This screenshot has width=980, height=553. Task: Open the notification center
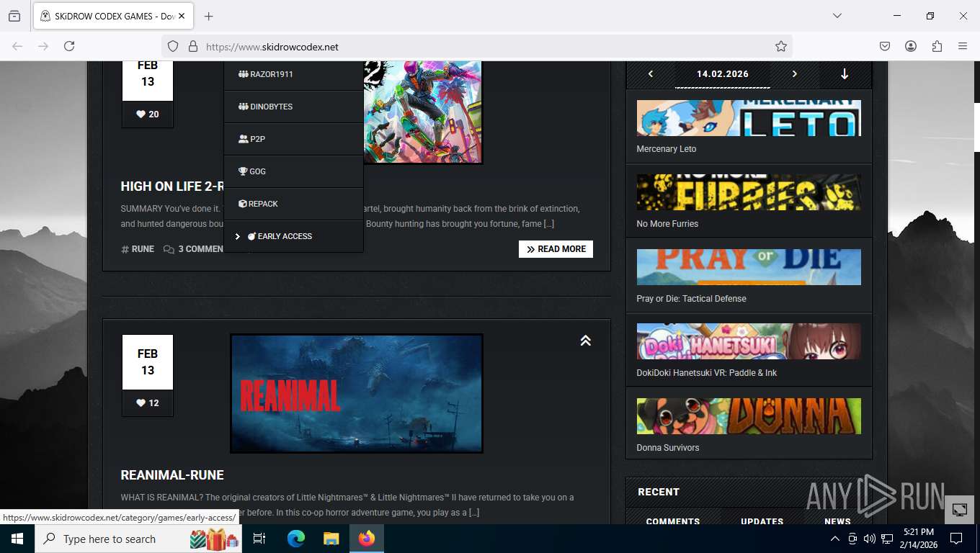[x=956, y=539]
